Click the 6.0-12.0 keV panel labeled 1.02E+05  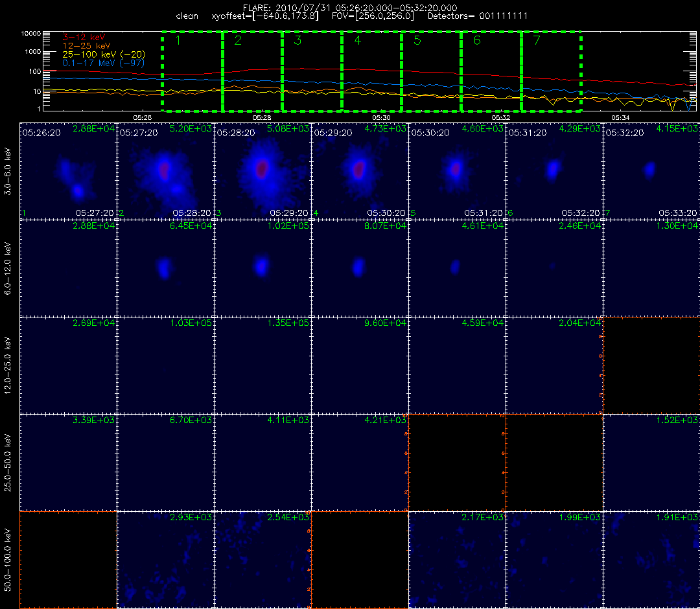click(263, 269)
